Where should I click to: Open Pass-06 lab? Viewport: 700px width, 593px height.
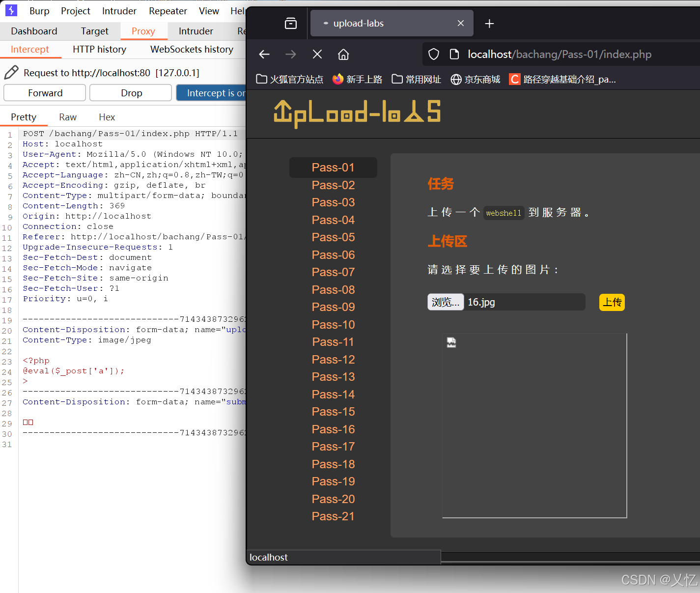click(333, 255)
